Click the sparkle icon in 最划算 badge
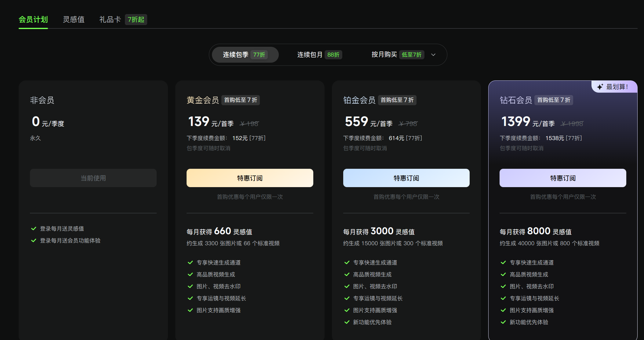This screenshot has width=644, height=340. (x=600, y=87)
